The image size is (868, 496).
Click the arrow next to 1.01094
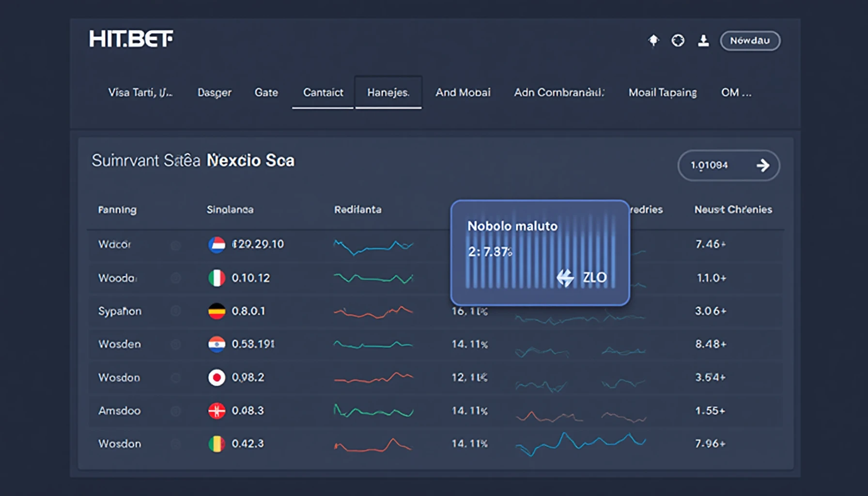tap(763, 166)
